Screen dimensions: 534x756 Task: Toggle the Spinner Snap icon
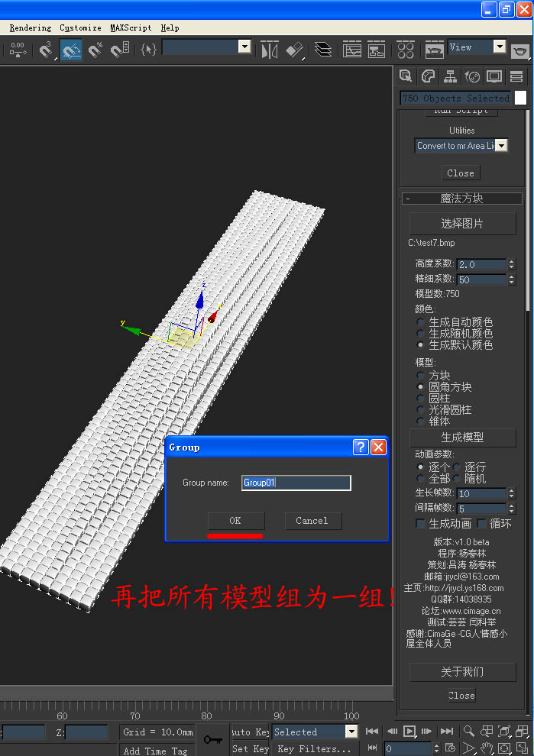(x=120, y=50)
